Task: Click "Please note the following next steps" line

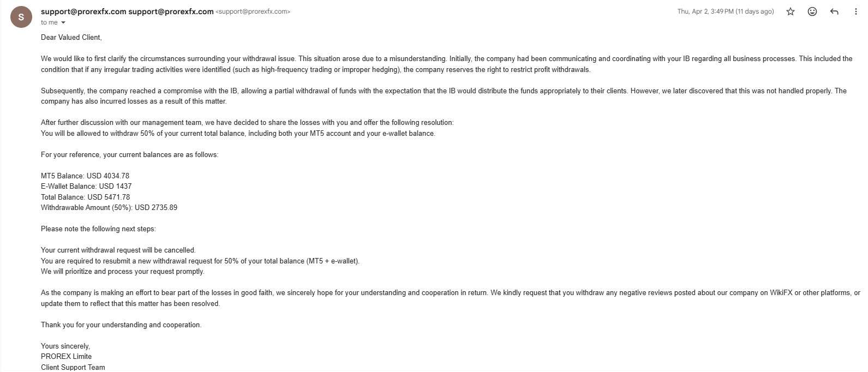Action: [x=98, y=229]
